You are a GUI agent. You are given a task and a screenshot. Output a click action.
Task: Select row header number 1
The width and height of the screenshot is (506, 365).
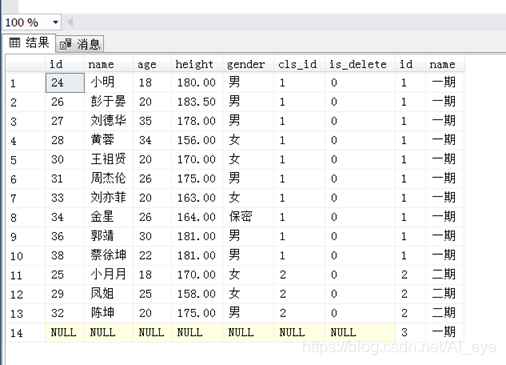(x=26, y=83)
